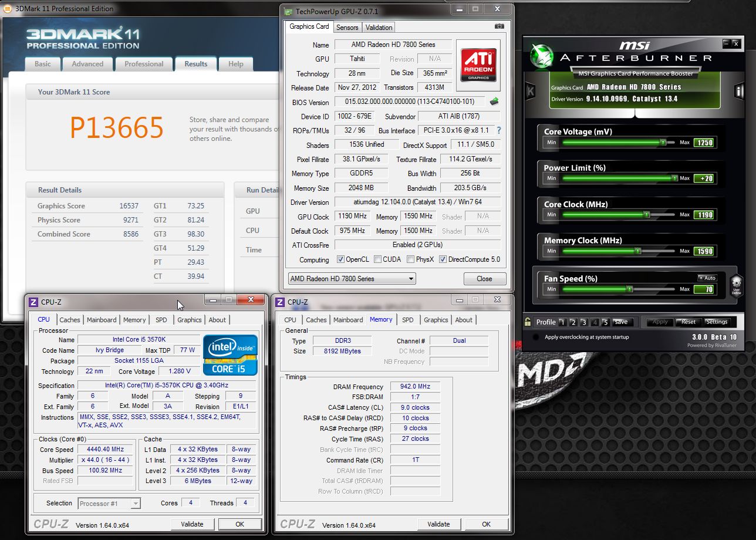Click the Core Voltage 1250 value field
The image size is (756, 540).
704,143
